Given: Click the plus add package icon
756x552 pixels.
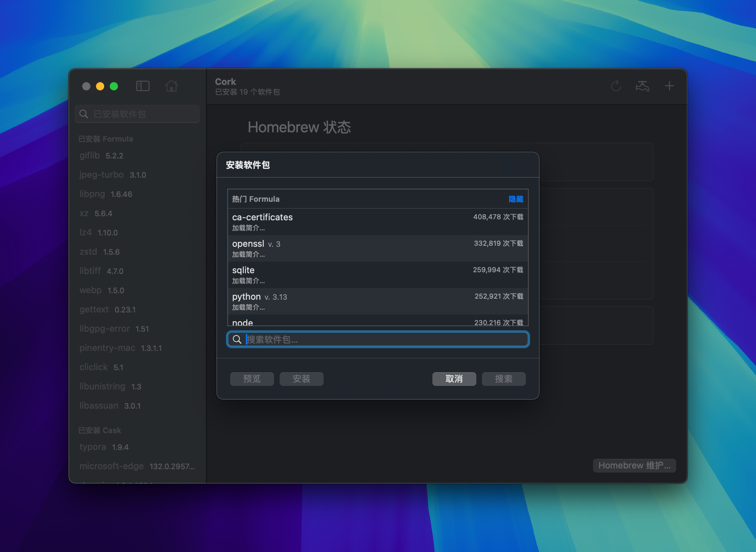Looking at the screenshot, I should (669, 86).
